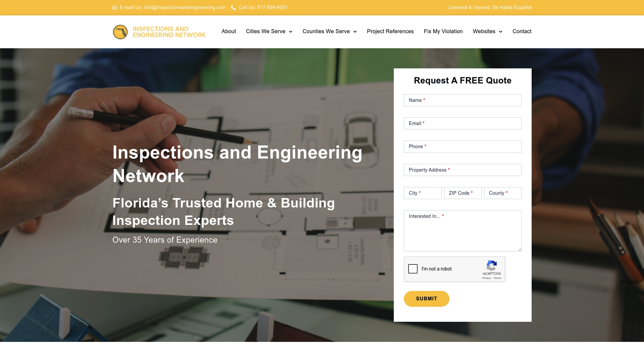The image size is (644, 362).
Task: Click the Interested In text area
Action: [463, 231]
